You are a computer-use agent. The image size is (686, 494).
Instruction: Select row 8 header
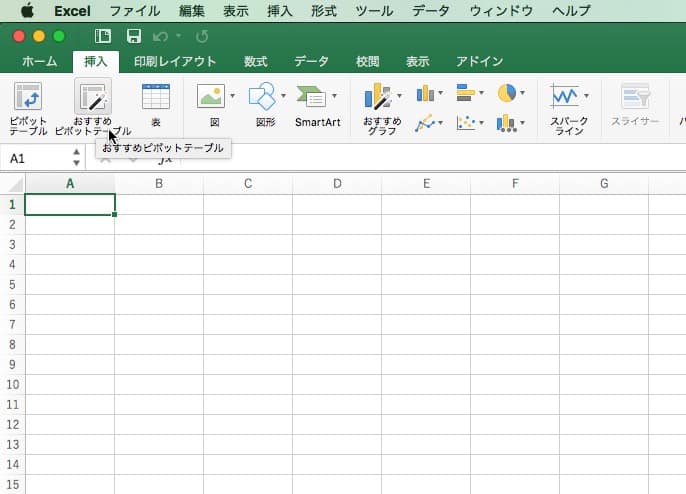coord(12,345)
